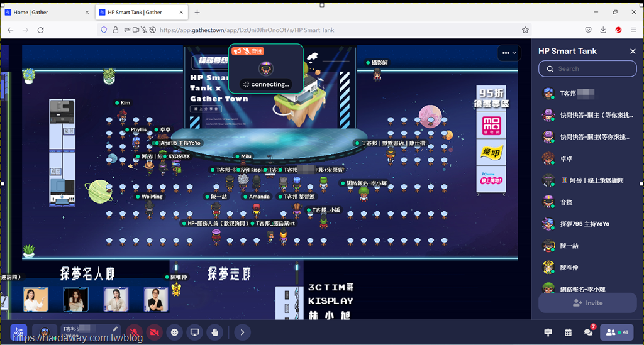Open the Pocket save icon
644x345 pixels.
coord(589,30)
